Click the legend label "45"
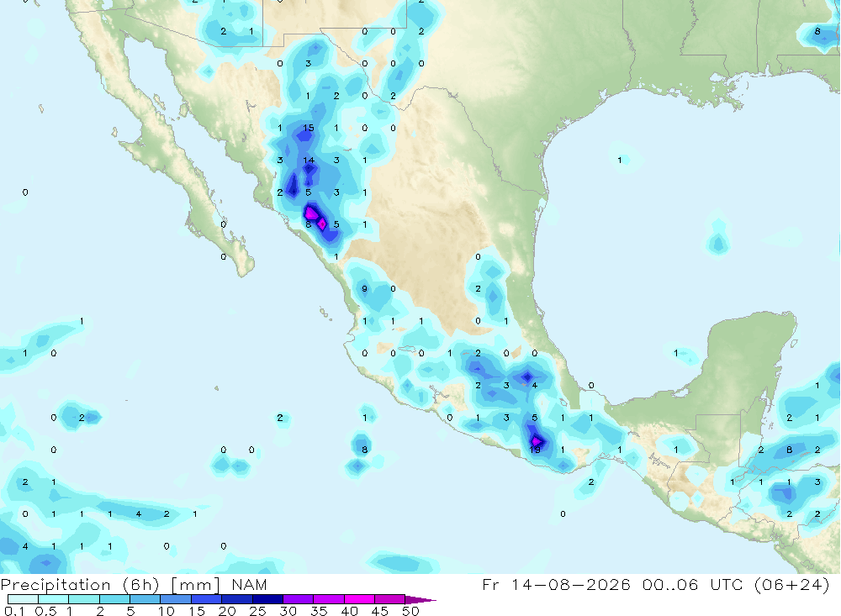 (380, 611)
